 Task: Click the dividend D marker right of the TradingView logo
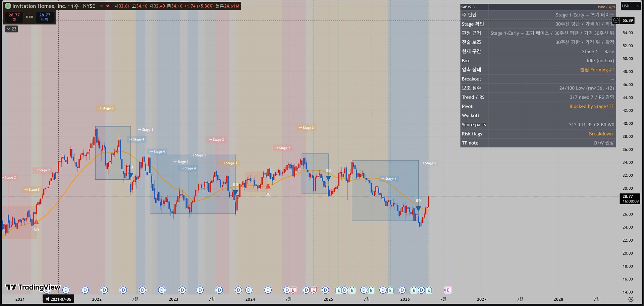[x=66, y=290]
